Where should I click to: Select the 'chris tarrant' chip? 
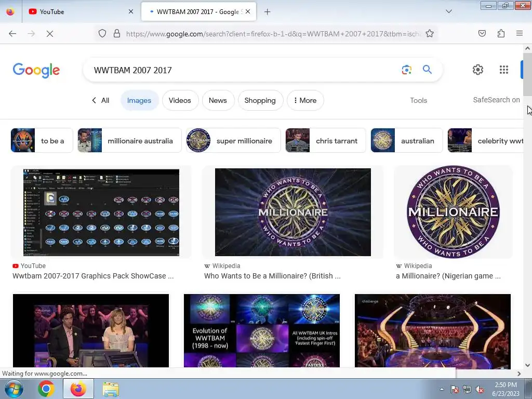coord(326,140)
